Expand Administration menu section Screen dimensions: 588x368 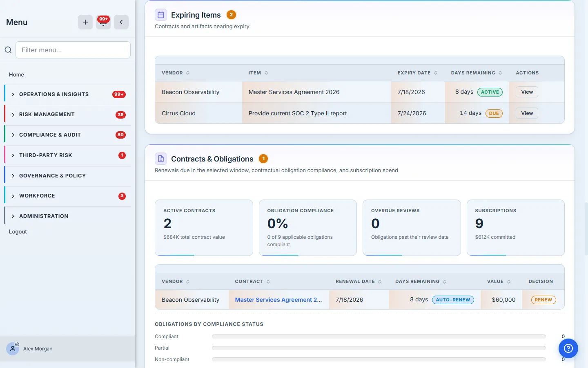[68, 216]
